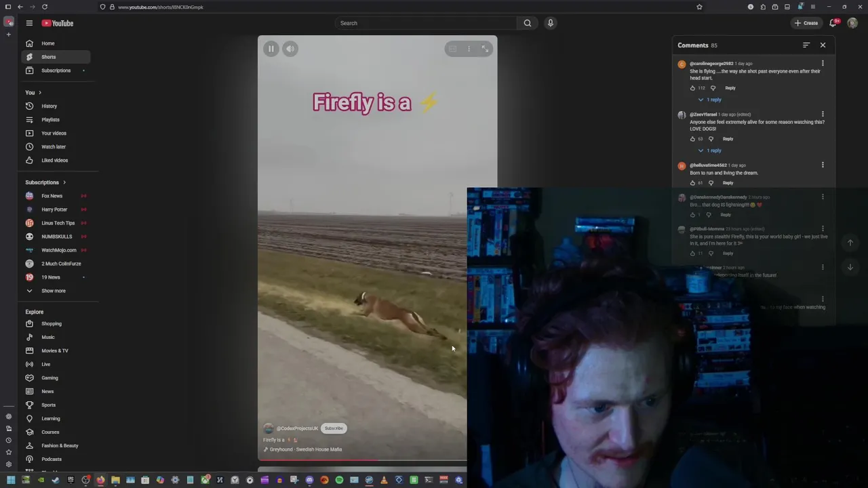Click the search magnifier button

click(528, 23)
